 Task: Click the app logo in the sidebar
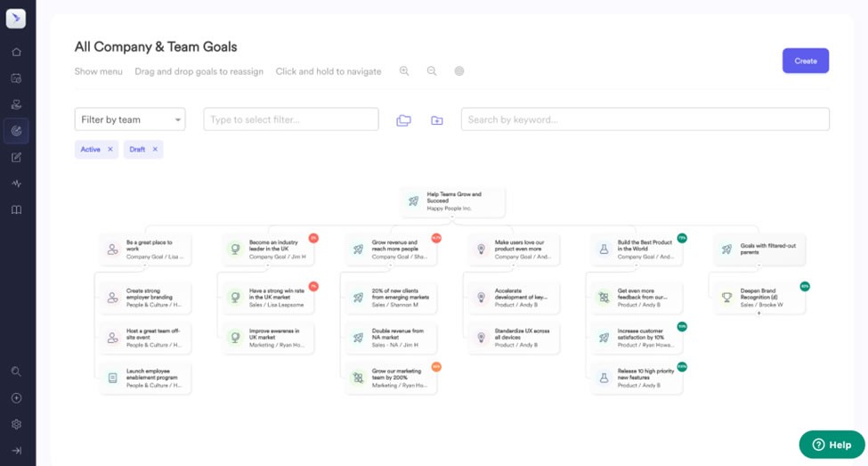click(15, 19)
